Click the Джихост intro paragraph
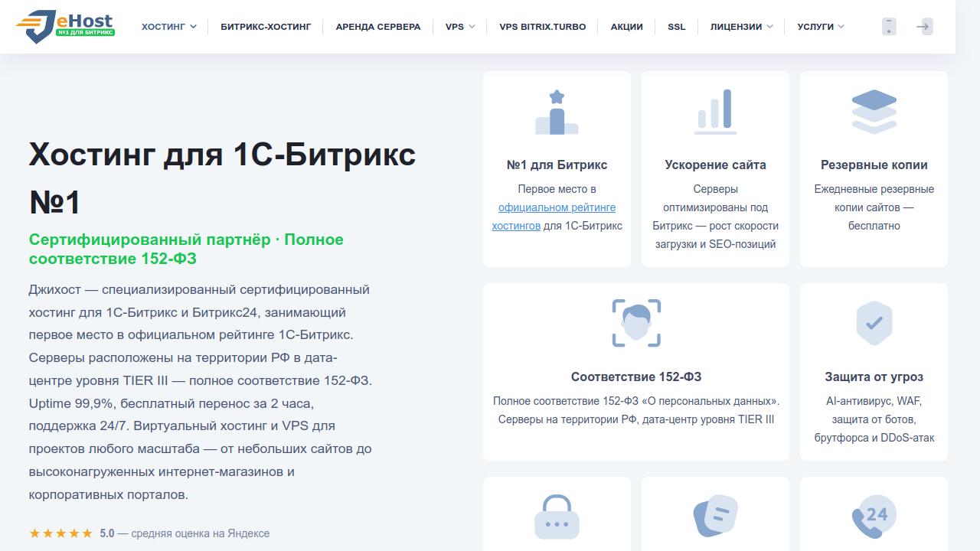Viewport: 980px width, 551px height. 201,392
